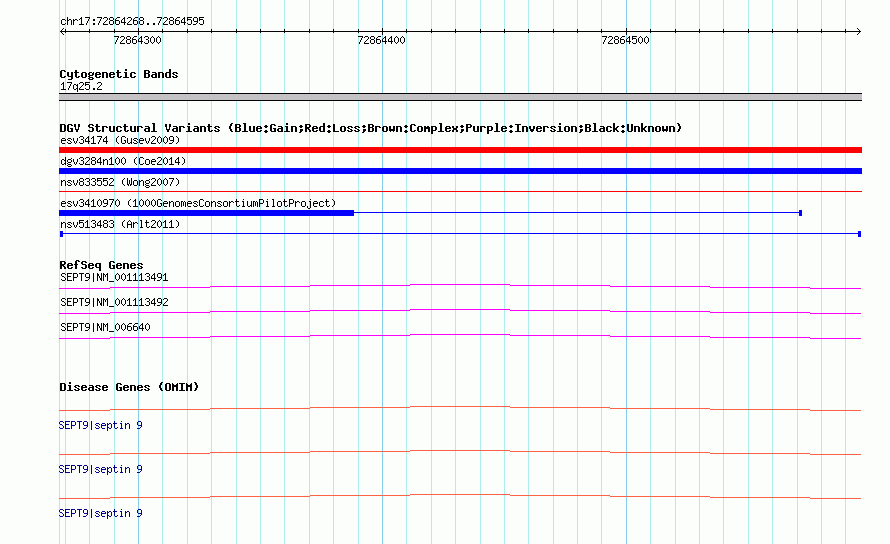
Task: Click the right end marker of nsv513483
Action: click(x=860, y=234)
